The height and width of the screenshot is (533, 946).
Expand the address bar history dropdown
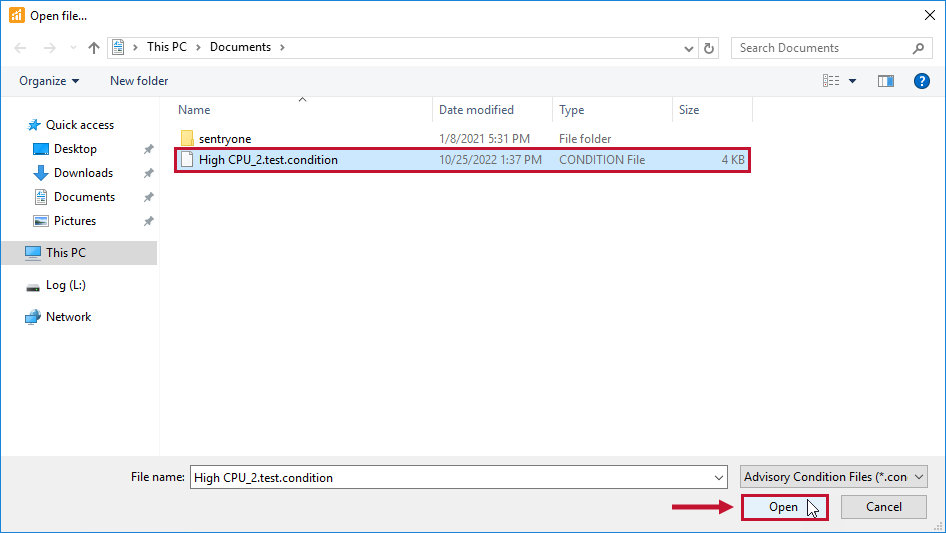(689, 48)
